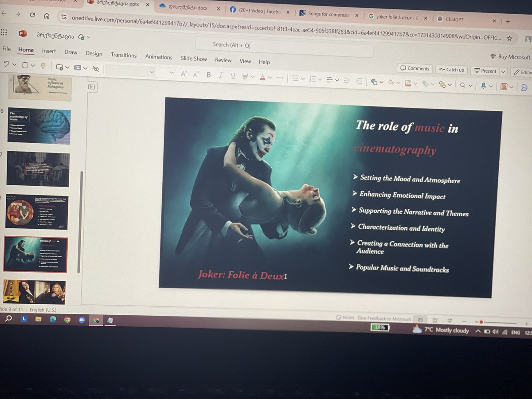Image resolution: width=532 pixels, height=399 pixels.
Task: Switch to the Animations ribbon tab
Action: pyautogui.click(x=159, y=57)
